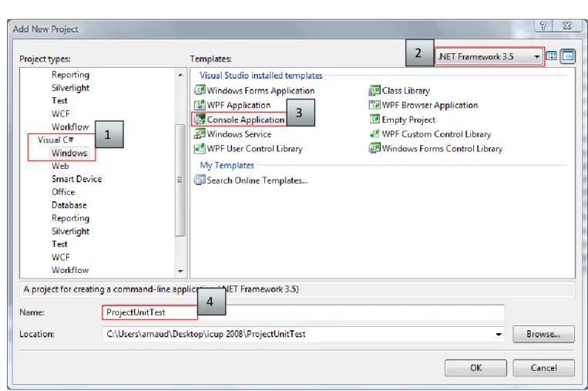Select WCF near bottom of project types

tap(61, 258)
